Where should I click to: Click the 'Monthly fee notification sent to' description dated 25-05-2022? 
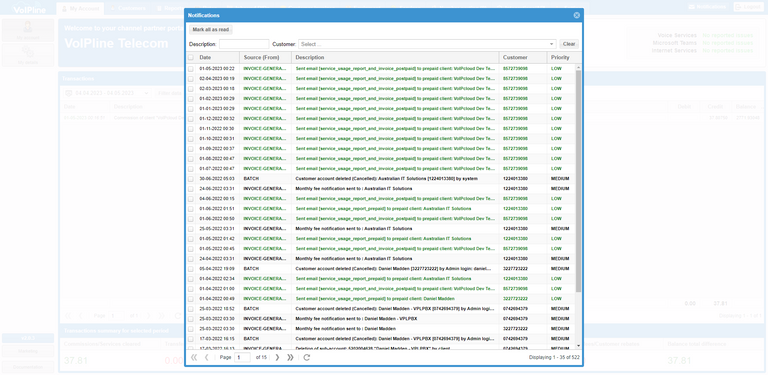(x=354, y=229)
